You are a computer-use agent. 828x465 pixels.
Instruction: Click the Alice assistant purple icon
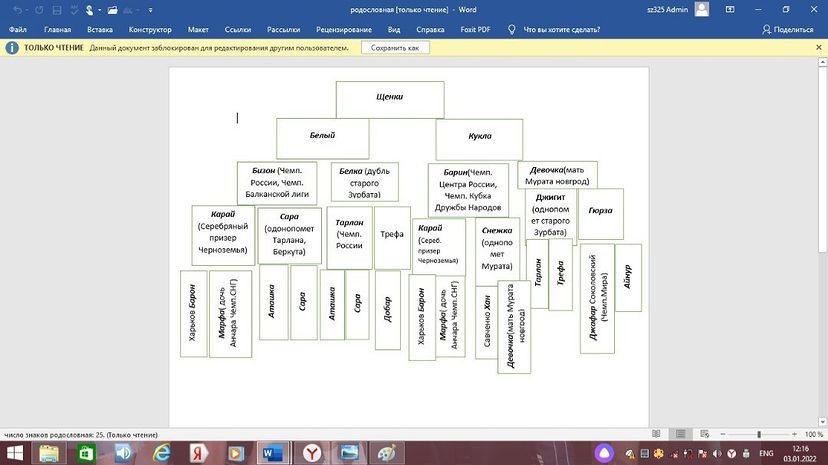(x=604, y=453)
